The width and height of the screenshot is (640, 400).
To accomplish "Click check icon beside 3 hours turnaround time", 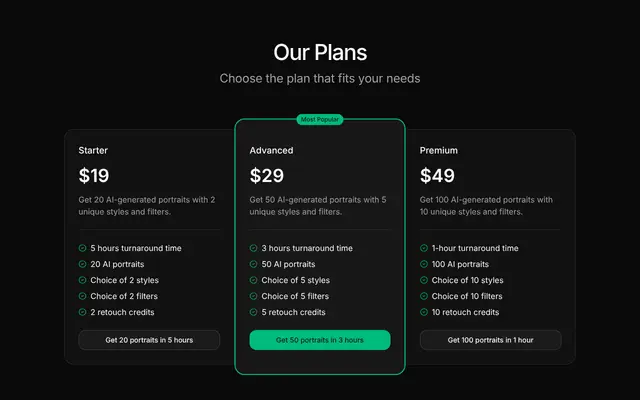I will (253, 248).
